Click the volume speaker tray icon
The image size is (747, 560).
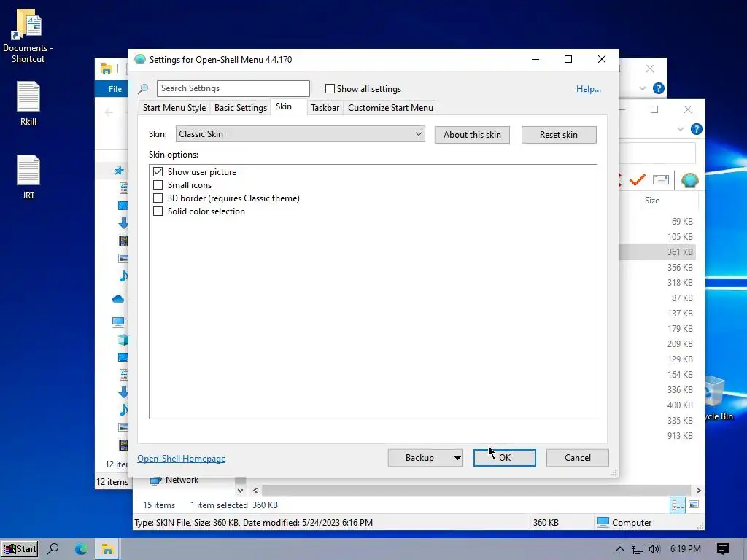coord(654,549)
